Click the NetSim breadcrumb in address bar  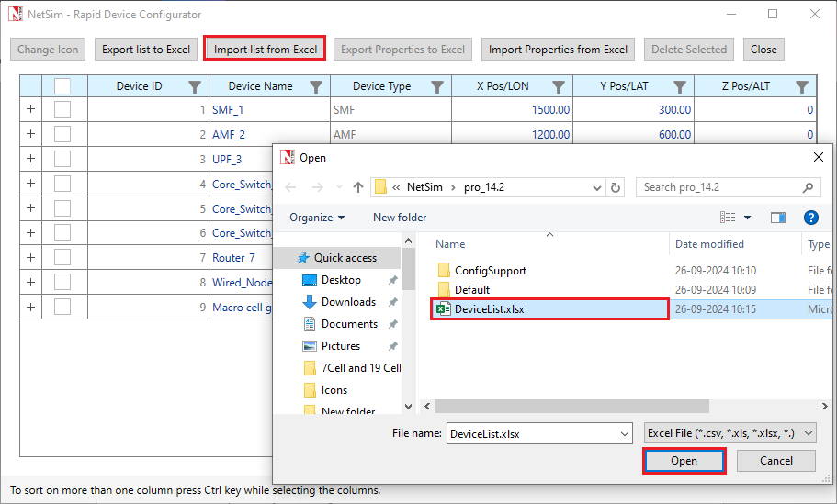coord(424,187)
